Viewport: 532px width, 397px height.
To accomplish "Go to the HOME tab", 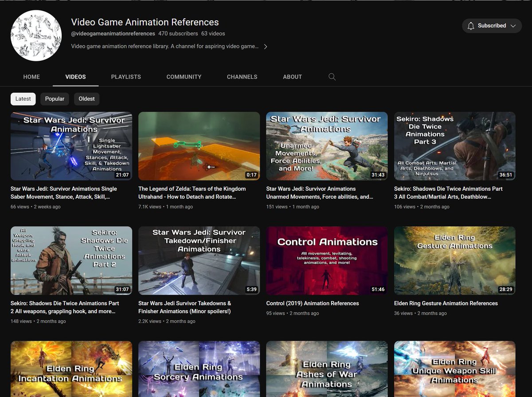I will pos(31,77).
